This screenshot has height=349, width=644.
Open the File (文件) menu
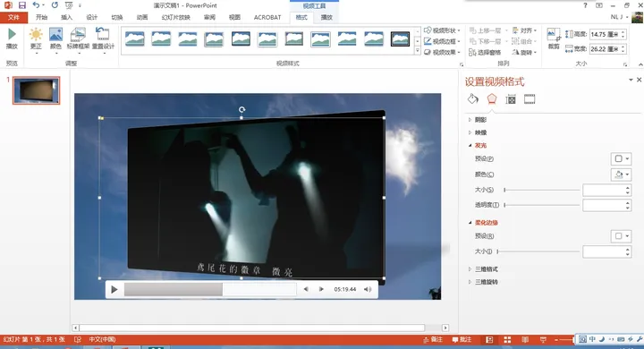click(x=13, y=17)
